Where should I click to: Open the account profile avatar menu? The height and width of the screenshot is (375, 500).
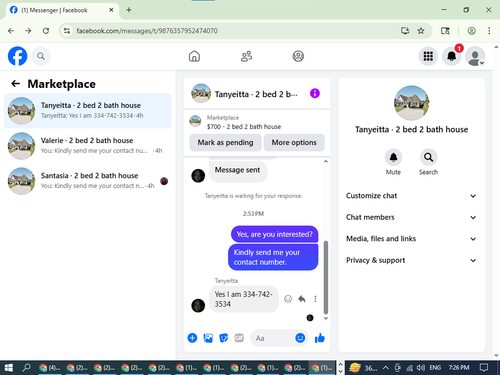tap(475, 56)
